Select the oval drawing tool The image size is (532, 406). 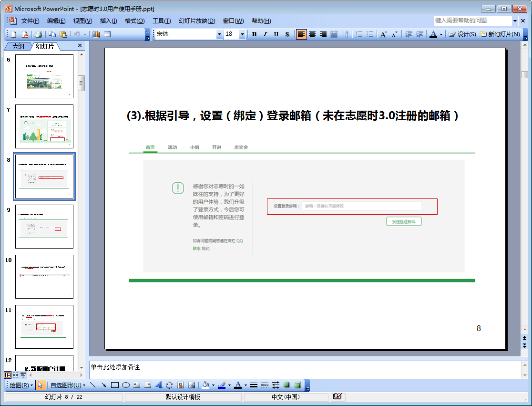[x=125, y=385]
